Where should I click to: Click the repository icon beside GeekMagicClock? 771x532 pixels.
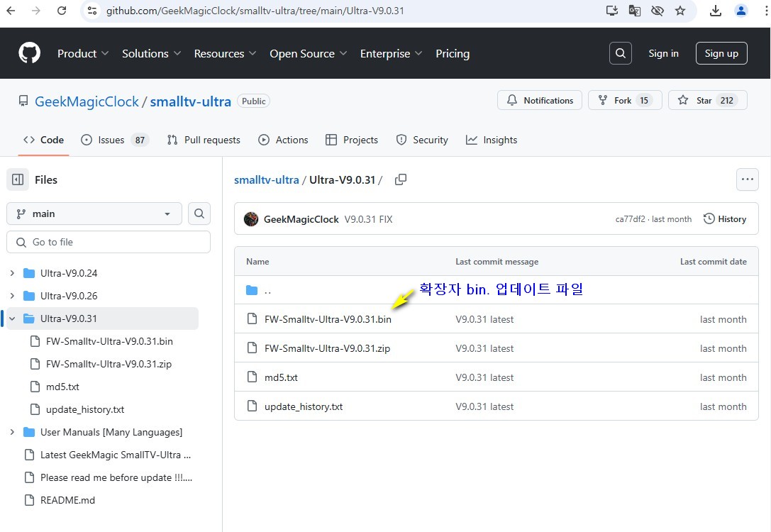[x=23, y=101]
